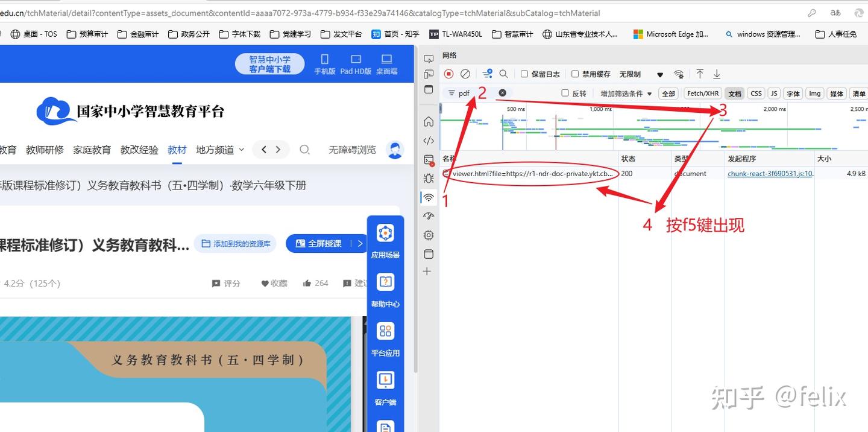Open the 教材 nav item

pos(177,150)
